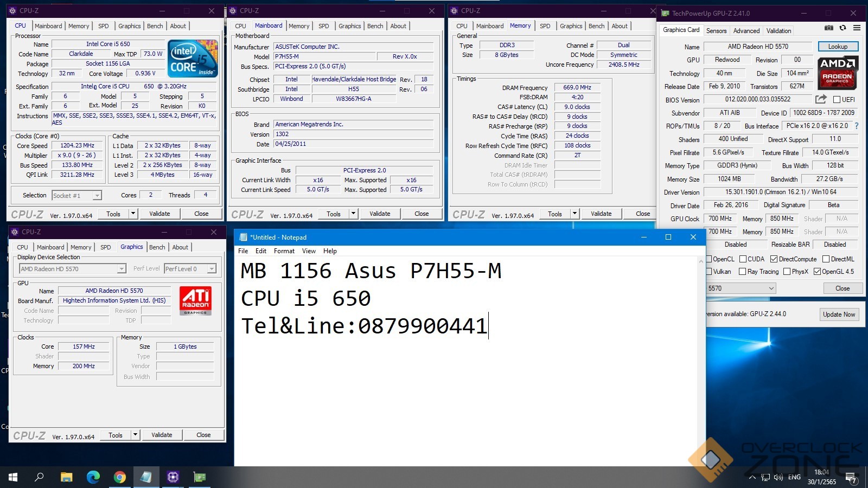Click the Update Now button
Image resolution: width=868 pixels, height=488 pixels.
(x=839, y=314)
